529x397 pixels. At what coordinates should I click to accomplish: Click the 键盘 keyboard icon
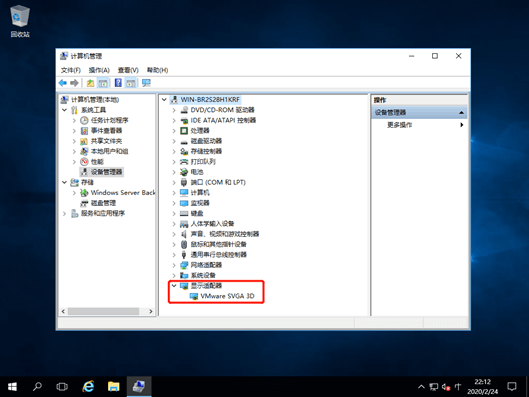click(184, 214)
